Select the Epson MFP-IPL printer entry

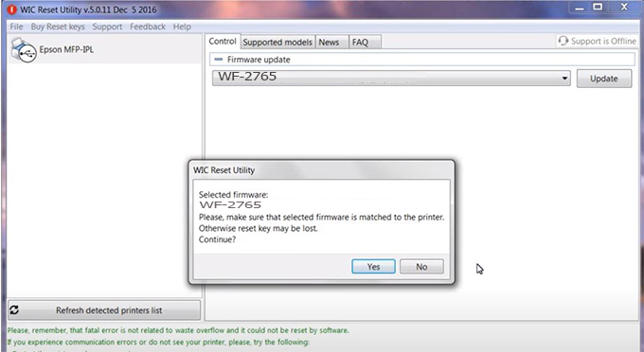click(105, 49)
